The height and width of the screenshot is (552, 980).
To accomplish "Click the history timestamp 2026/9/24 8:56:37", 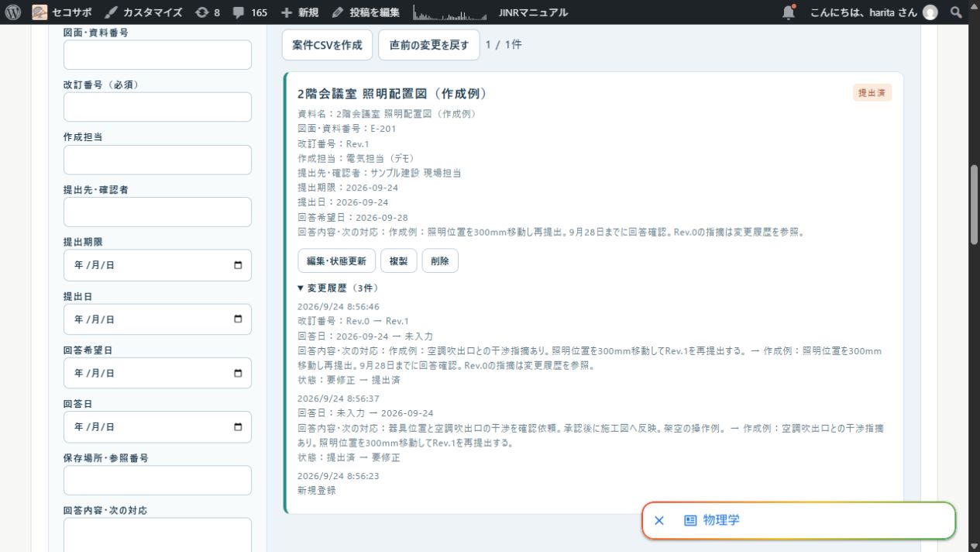I will [339, 398].
